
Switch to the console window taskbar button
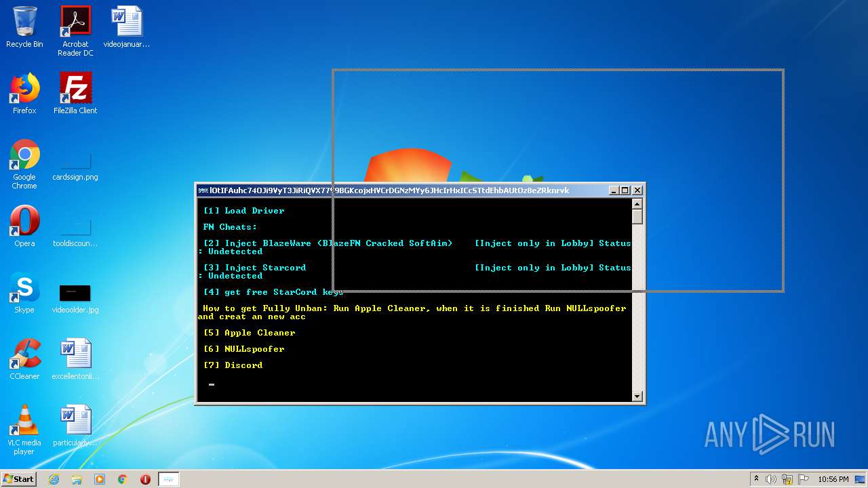(x=169, y=479)
